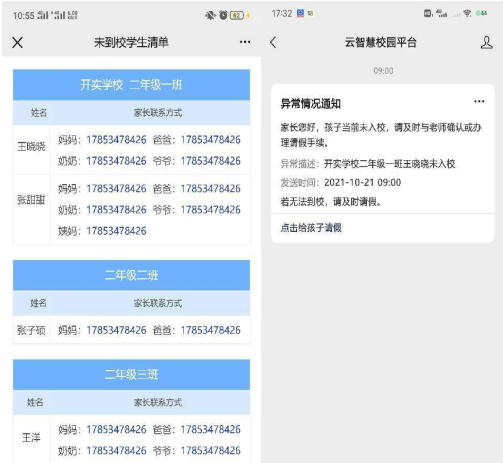Open the profile icon in 云智慧校园平台 header
The height and width of the screenshot is (463, 503).
coord(486,43)
